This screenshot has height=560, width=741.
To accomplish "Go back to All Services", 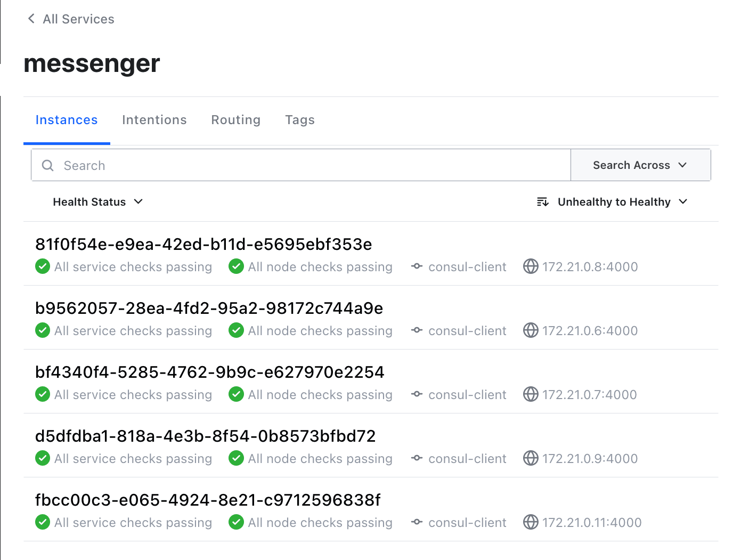I will pyautogui.click(x=78, y=19).
